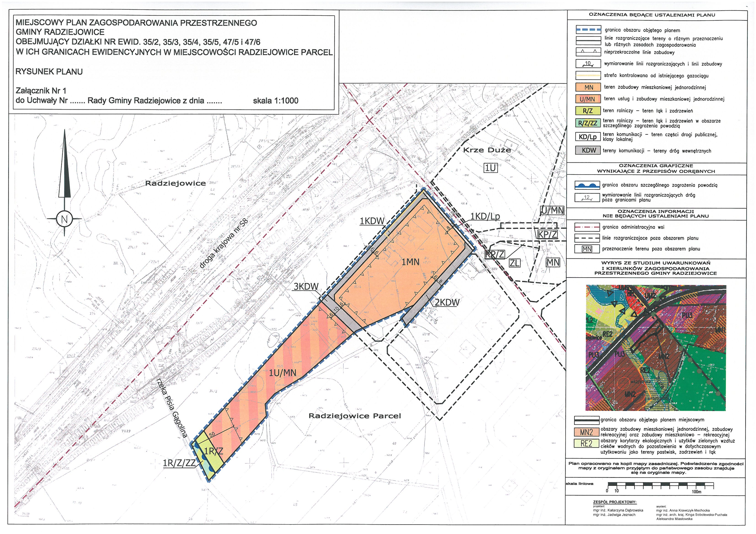Click the R/Z yellow-green legend swatch
Viewport: 756px width, 534px height.
point(588,111)
